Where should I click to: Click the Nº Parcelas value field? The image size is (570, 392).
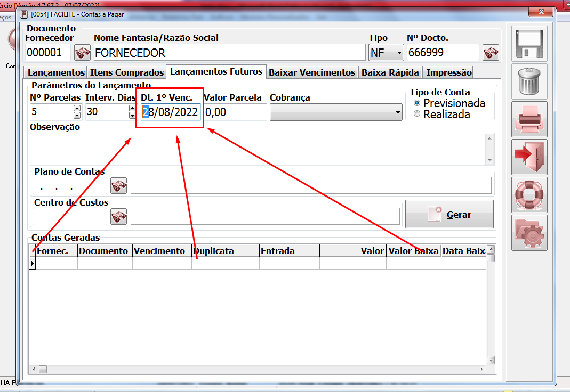[x=52, y=112]
